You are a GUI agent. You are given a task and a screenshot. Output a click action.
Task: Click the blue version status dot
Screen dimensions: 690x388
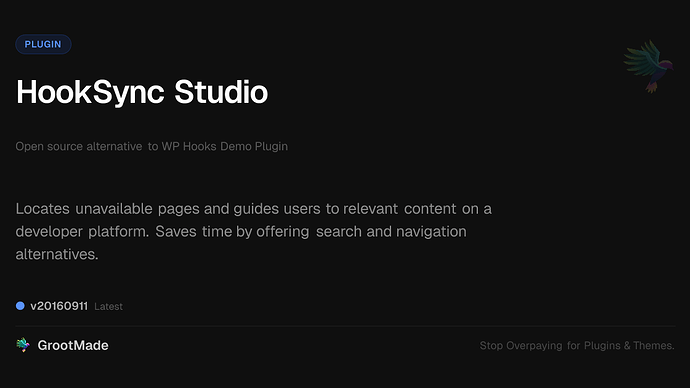pos(20,306)
